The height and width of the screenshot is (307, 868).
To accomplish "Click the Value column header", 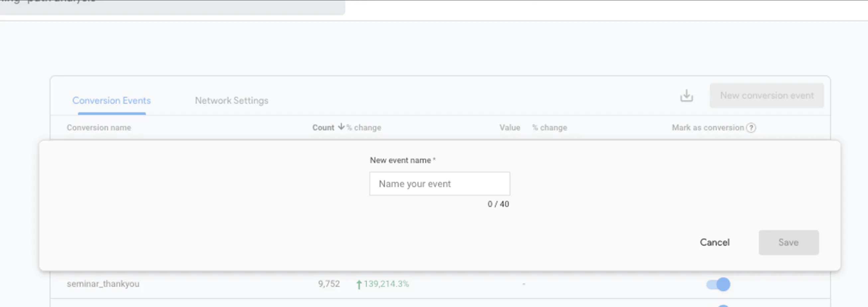I will (509, 128).
